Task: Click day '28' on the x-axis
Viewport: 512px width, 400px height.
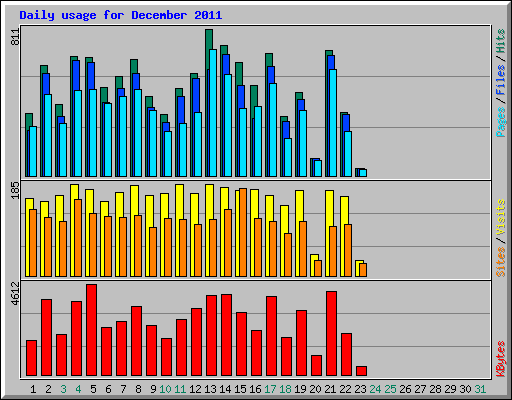Action: (435, 389)
